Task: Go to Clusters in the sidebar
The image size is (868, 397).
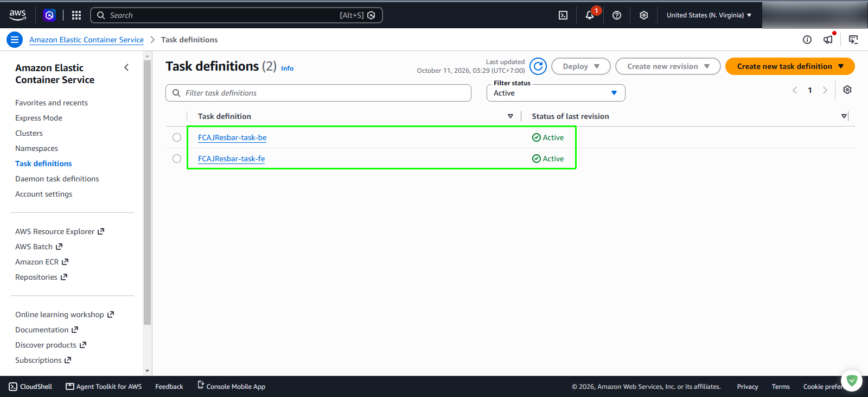Action: coord(29,133)
